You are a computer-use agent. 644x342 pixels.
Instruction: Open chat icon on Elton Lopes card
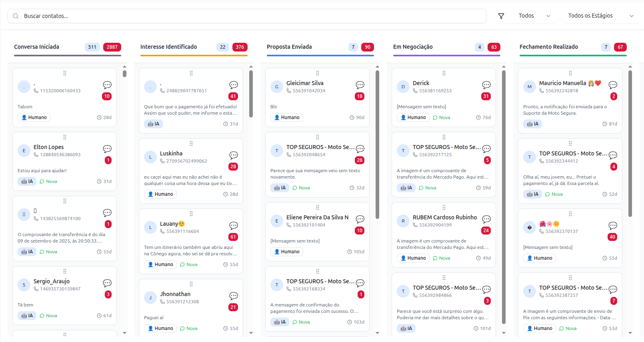107,149
